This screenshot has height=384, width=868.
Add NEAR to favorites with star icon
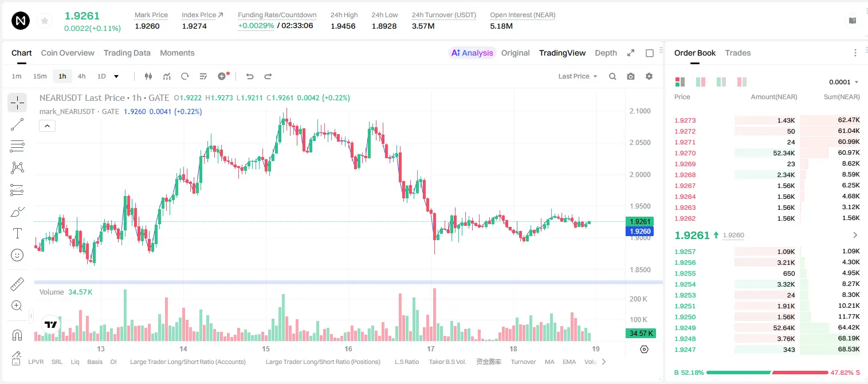coord(45,21)
